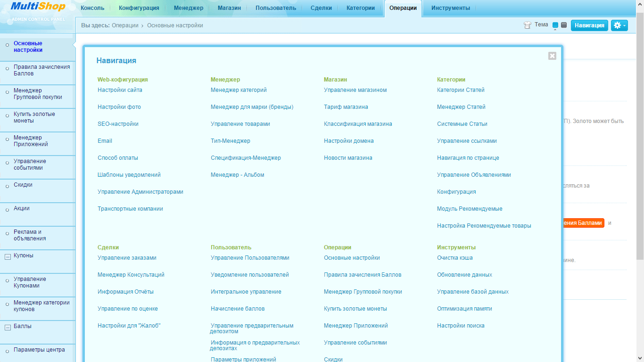Open Способ оплаты settings
The image size is (644, 362).
click(118, 158)
